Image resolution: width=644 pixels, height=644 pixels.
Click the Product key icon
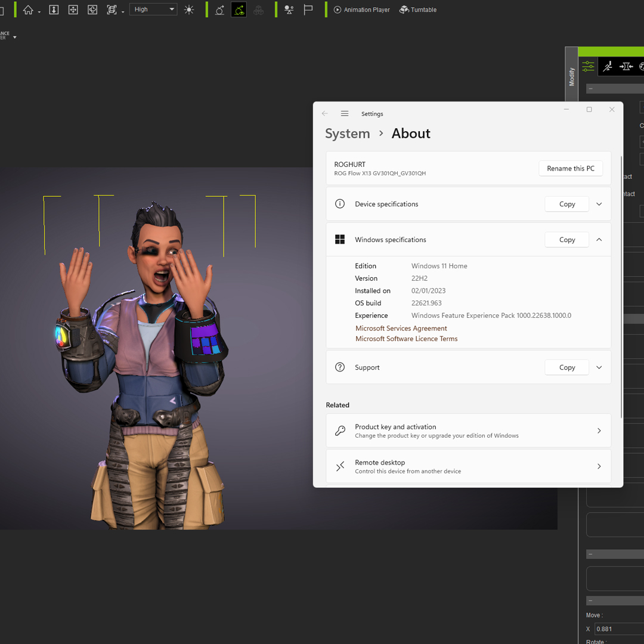point(340,431)
